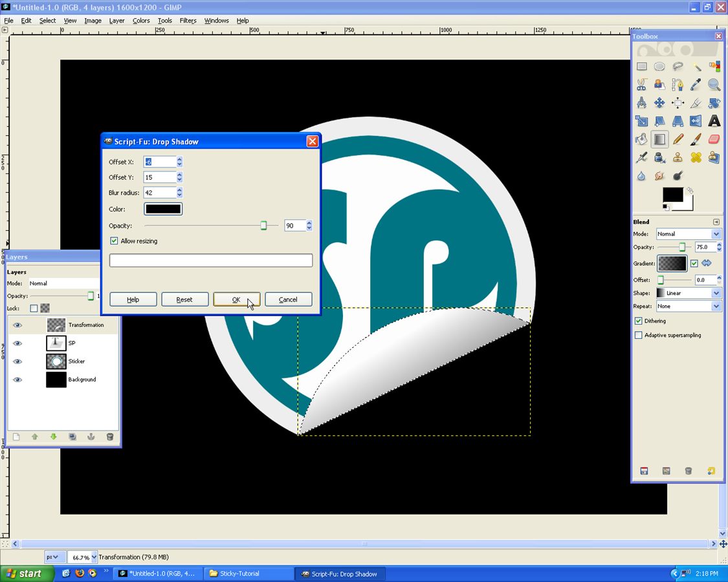The image size is (728, 582).
Task: Reset the Drop Shadow settings
Action: click(184, 299)
